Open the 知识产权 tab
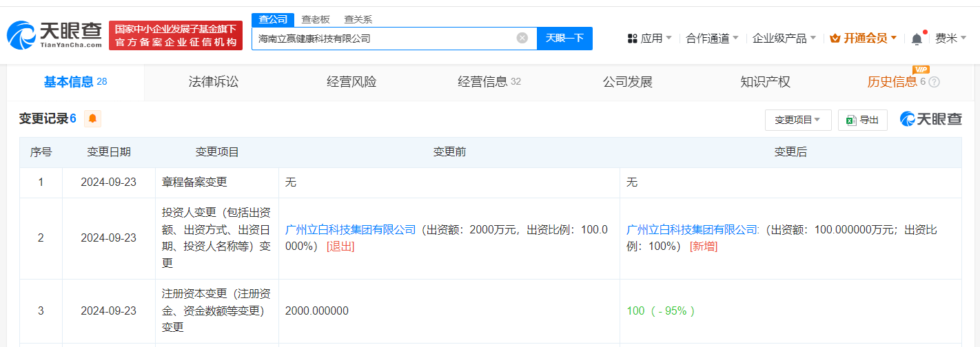The height and width of the screenshot is (347, 980). [x=765, y=83]
